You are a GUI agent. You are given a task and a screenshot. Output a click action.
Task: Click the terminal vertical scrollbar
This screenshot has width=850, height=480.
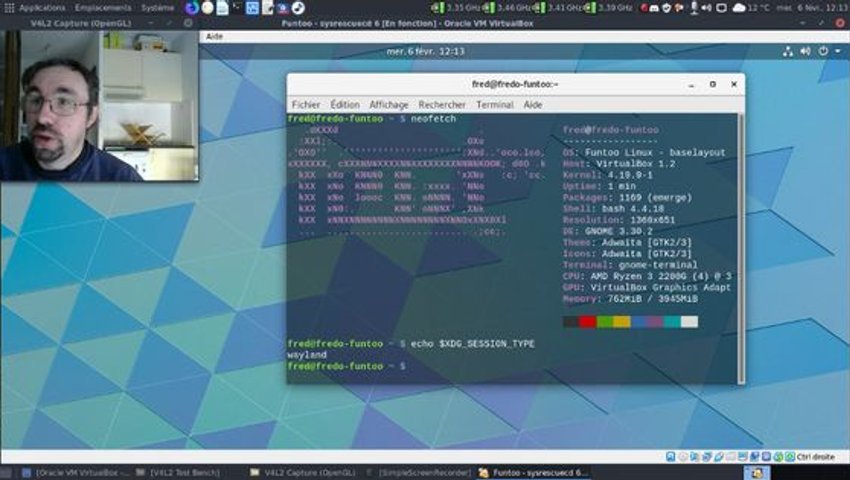740,247
